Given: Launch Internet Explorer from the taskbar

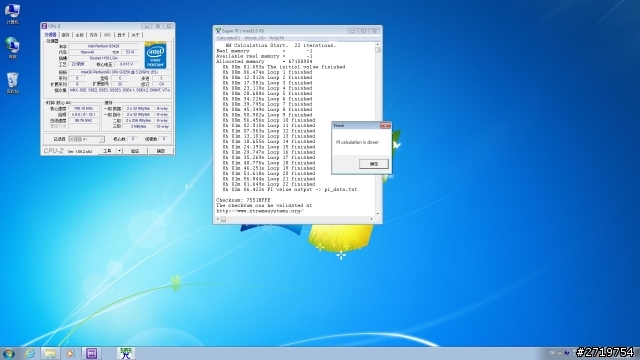Looking at the screenshot, I should pyautogui.click(x=30, y=353).
